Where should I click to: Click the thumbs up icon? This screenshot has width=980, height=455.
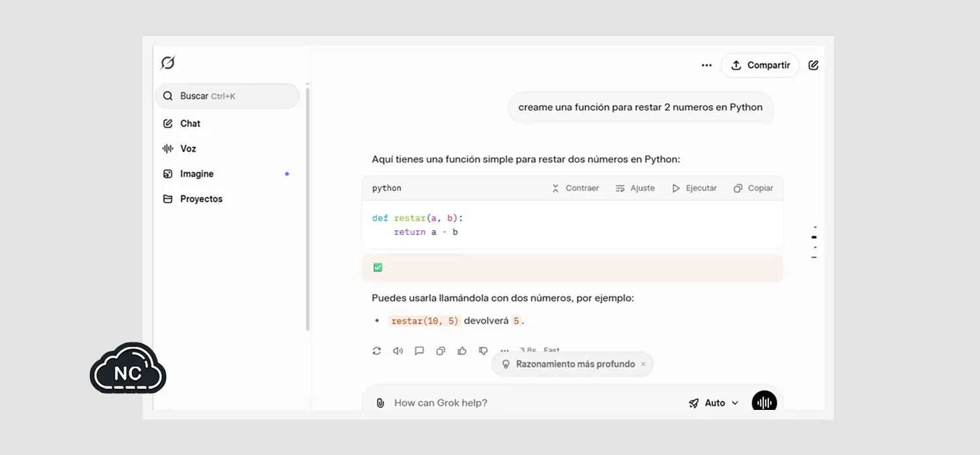click(x=462, y=351)
